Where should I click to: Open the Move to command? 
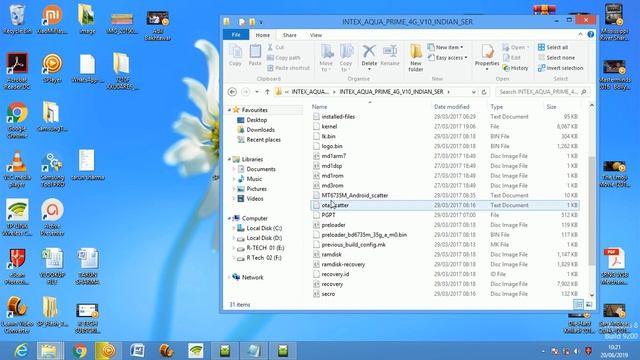pos(326,58)
